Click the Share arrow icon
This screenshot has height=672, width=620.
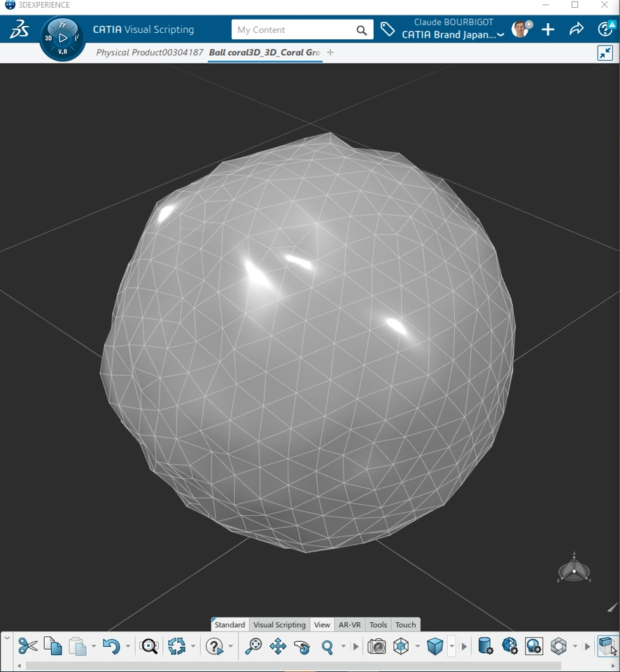pos(577,29)
